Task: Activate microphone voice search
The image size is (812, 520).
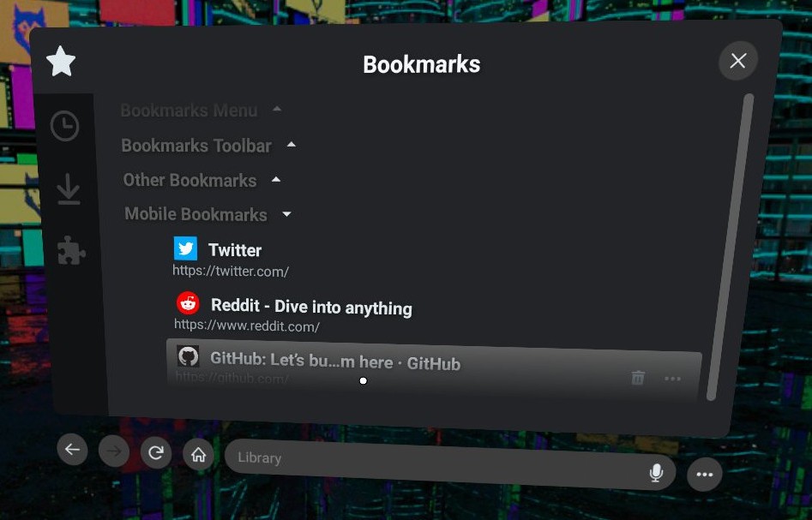Action: click(656, 472)
